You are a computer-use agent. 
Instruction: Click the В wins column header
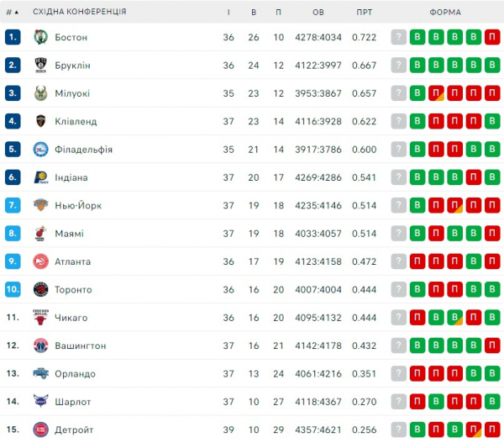point(254,13)
